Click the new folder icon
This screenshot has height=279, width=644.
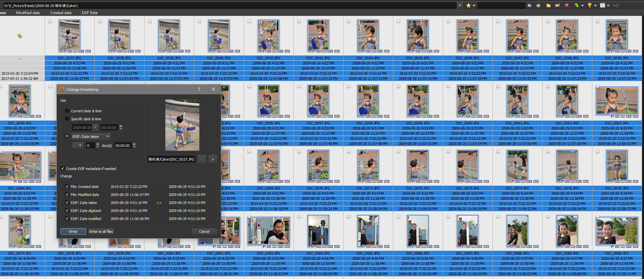pos(548,5)
